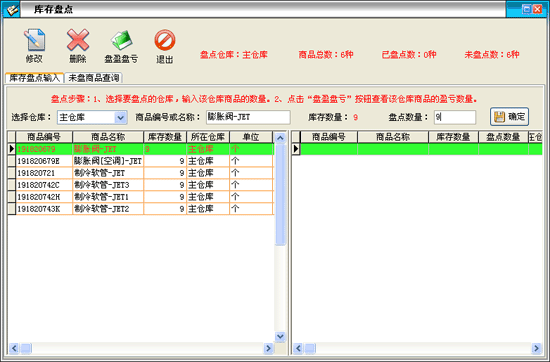This screenshot has height=362, width=550.
Task: Select the 库存盘点输入 tab
Action: pyautogui.click(x=34, y=78)
